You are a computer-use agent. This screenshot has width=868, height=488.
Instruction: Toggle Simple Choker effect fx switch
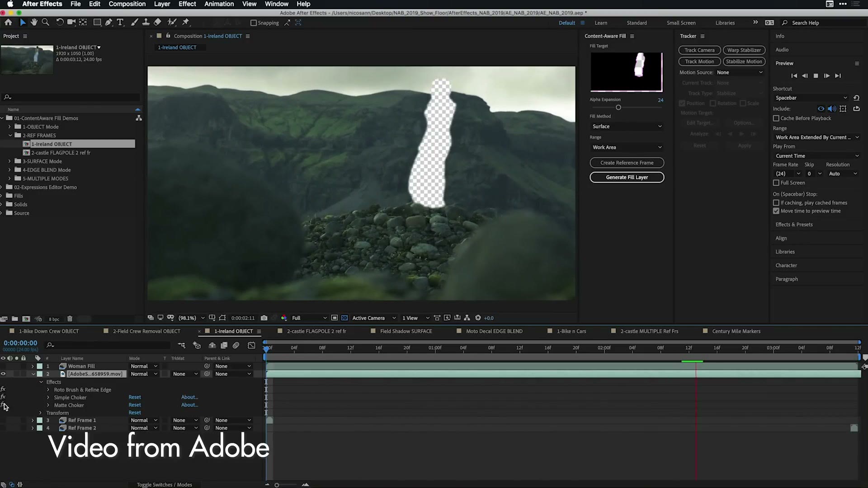tap(3, 397)
